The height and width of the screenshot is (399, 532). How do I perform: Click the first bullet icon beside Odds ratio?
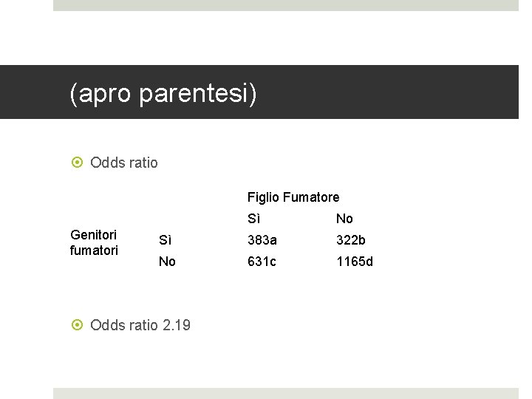pos(79,163)
